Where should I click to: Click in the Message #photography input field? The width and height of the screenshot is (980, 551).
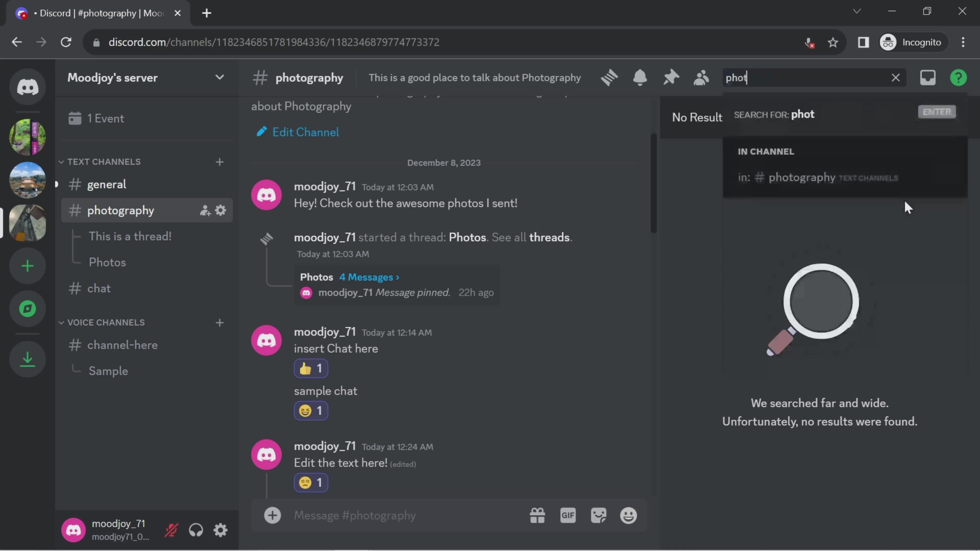pos(355,515)
